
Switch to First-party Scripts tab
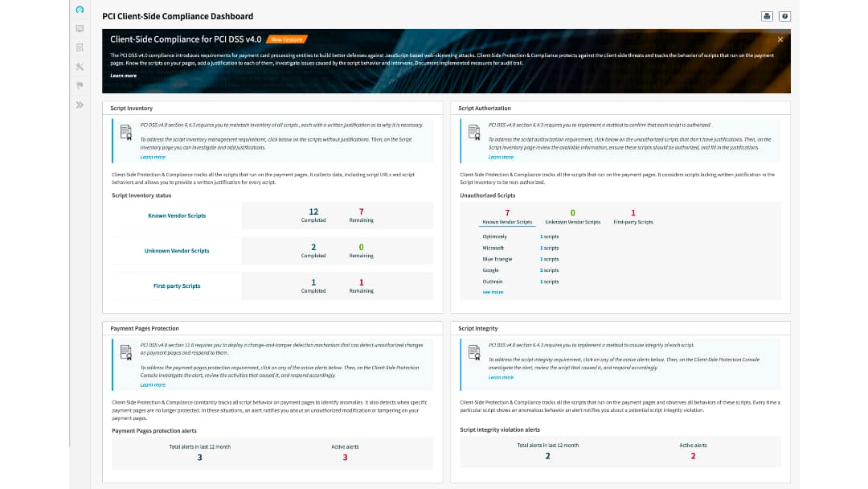[x=633, y=221]
